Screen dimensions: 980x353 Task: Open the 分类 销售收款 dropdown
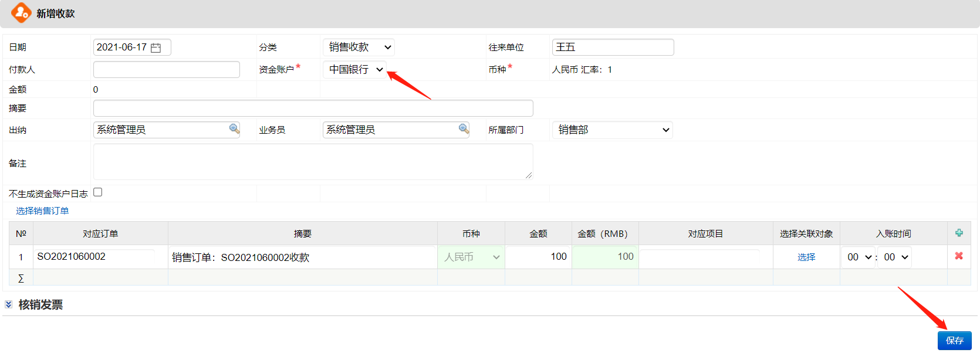click(359, 47)
